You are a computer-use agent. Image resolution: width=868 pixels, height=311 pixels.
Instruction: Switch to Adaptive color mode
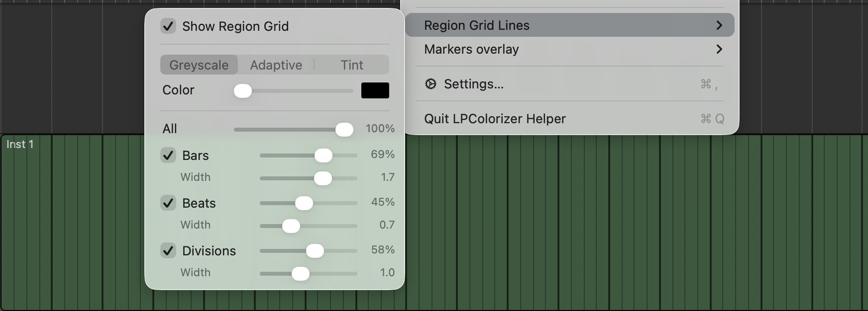click(x=276, y=65)
